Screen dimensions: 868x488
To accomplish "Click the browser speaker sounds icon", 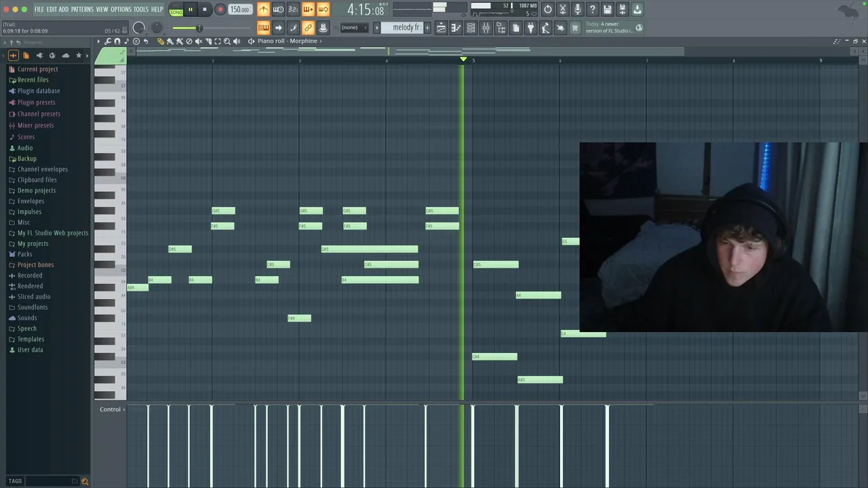I will [39, 56].
